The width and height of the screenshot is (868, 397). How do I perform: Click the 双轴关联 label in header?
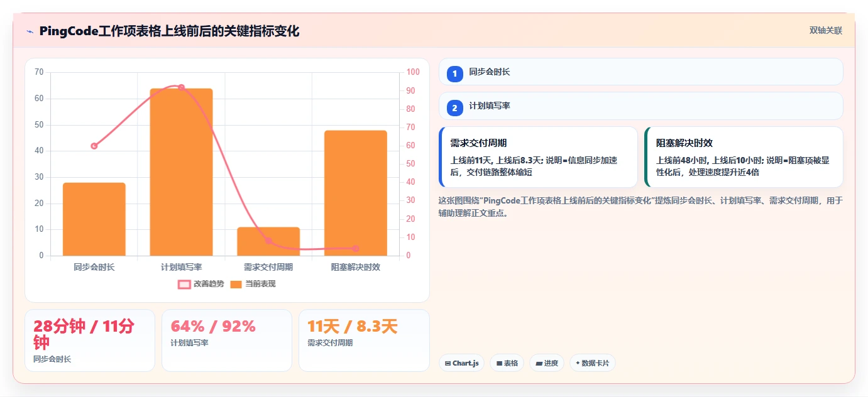tap(825, 30)
